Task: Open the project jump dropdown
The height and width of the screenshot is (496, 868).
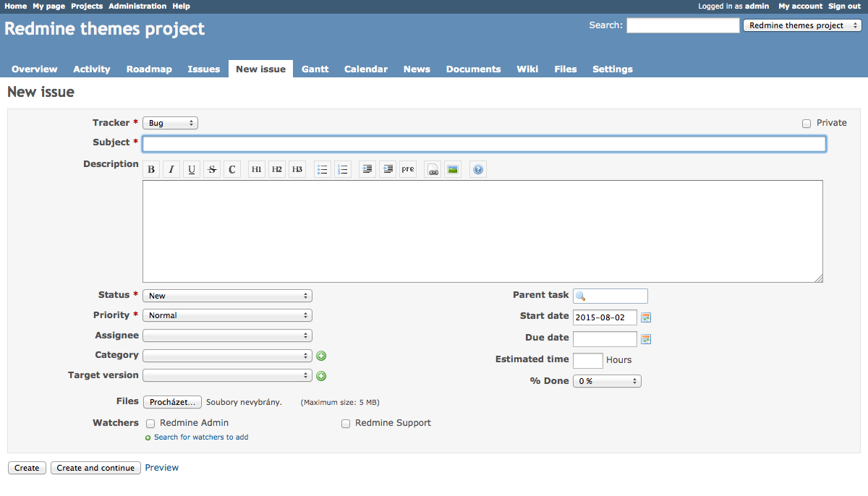Action: 802,25
